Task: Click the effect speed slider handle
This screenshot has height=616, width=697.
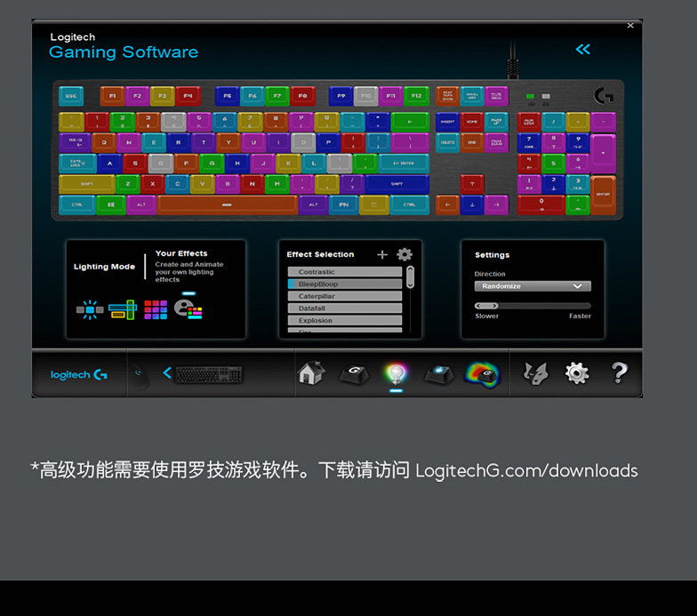Action: [x=486, y=306]
